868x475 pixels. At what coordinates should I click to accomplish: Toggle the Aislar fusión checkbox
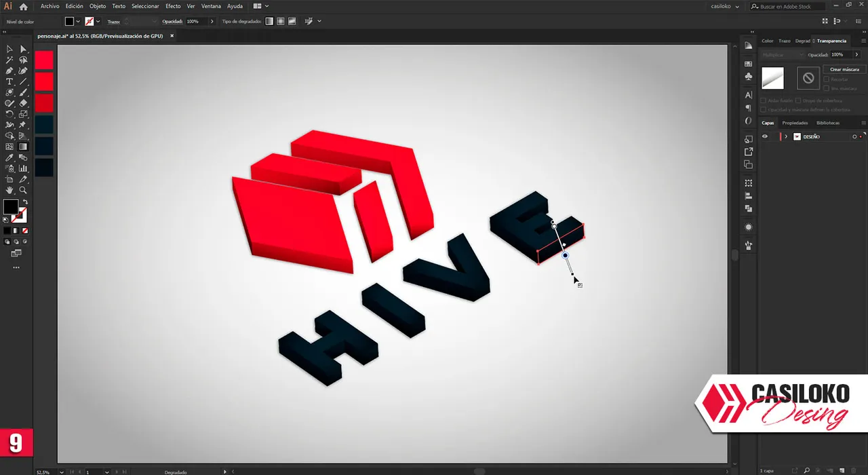(x=763, y=100)
